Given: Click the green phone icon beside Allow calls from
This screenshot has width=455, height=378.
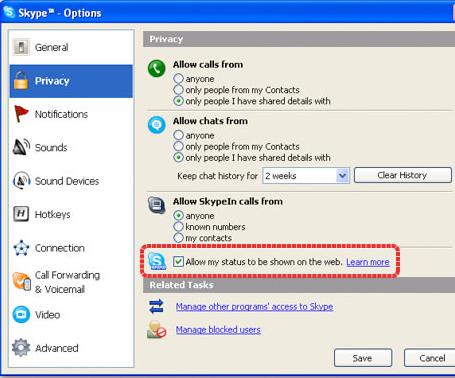Looking at the screenshot, I should point(156,68).
